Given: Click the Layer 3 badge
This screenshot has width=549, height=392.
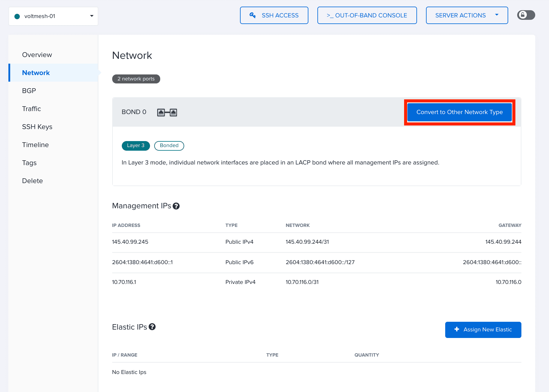Looking at the screenshot, I should (136, 146).
